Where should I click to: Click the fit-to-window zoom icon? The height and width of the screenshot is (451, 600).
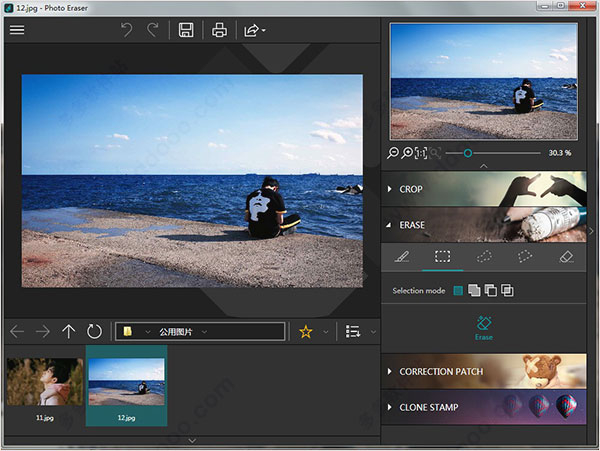pyautogui.click(x=435, y=153)
